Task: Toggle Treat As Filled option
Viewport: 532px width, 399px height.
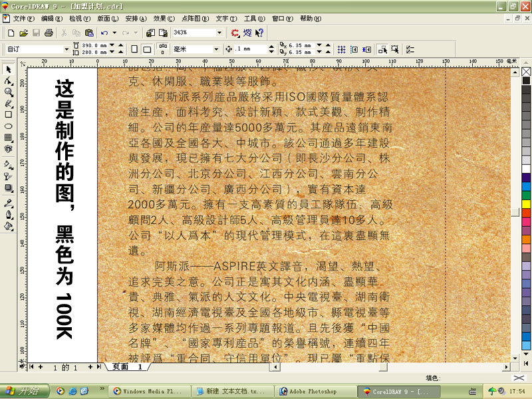Action: [x=395, y=49]
